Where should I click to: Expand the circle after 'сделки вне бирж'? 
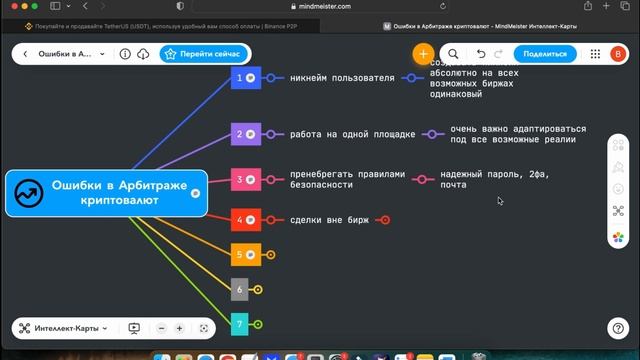tap(385, 220)
